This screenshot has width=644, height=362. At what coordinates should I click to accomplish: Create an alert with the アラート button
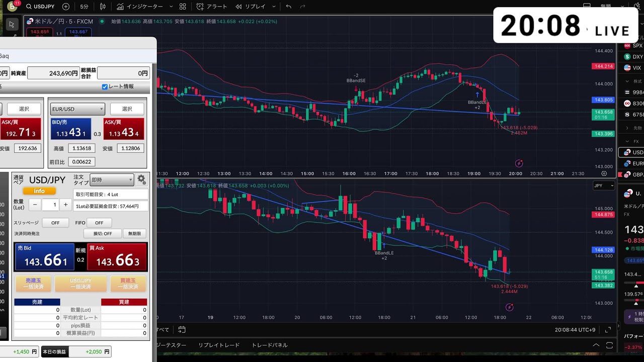pos(212,7)
